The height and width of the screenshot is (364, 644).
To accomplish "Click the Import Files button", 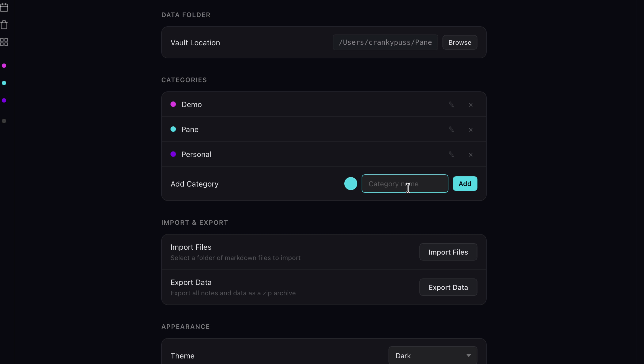I will click(x=448, y=252).
